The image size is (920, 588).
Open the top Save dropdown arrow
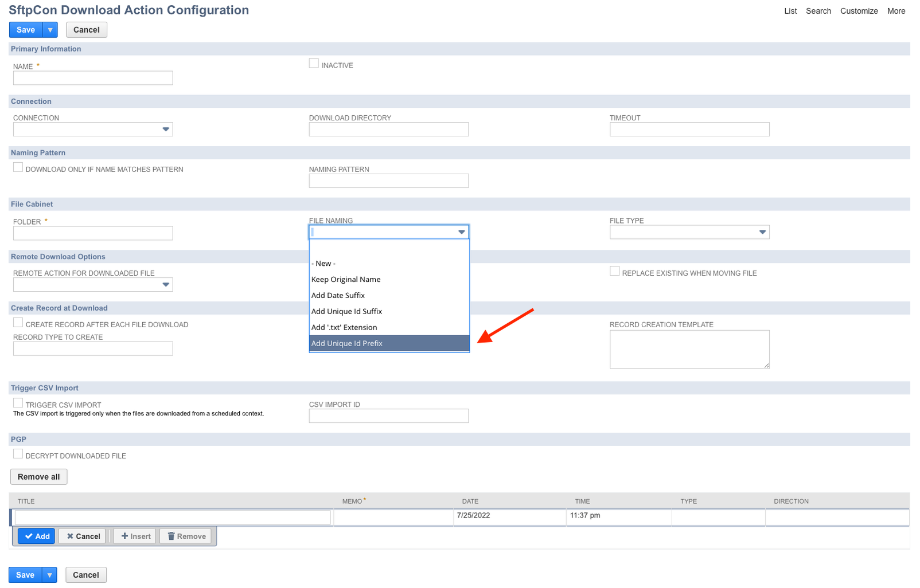click(x=50, y=30)
